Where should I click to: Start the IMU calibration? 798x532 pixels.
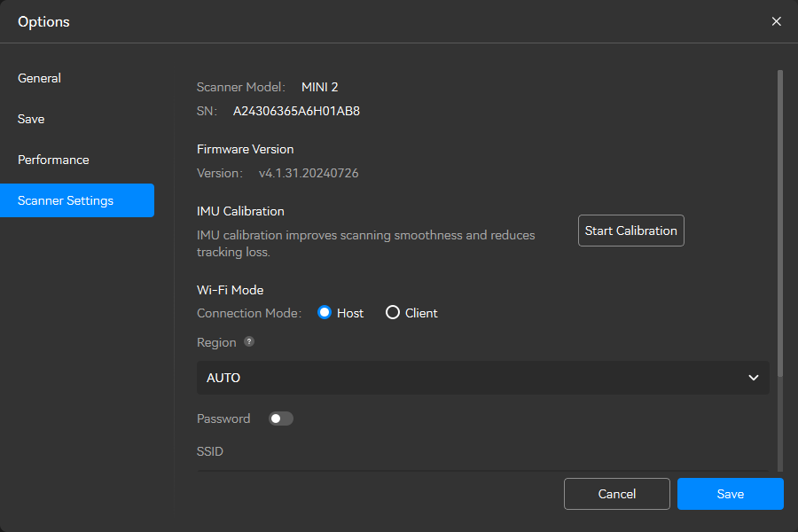tap(630, 231)
